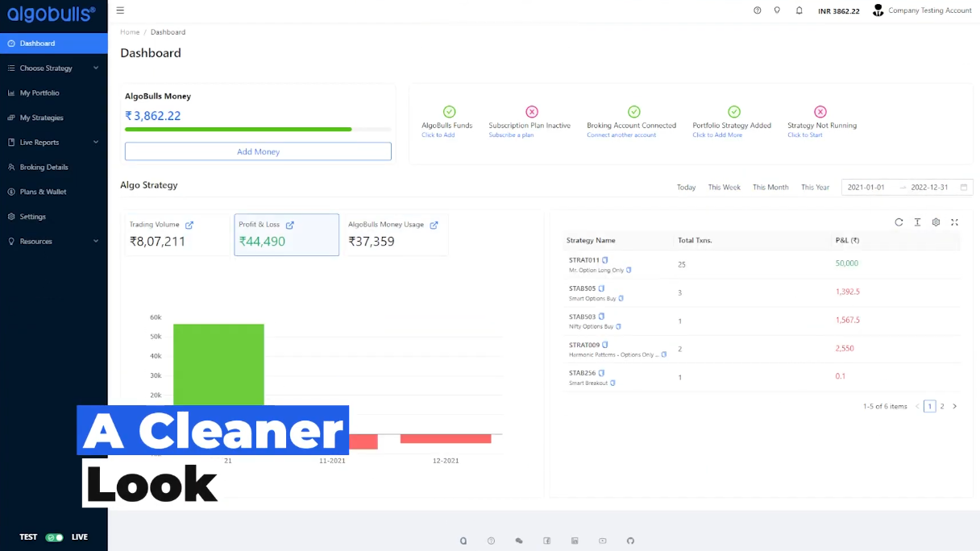Image resolution: width=980 pixels, height=551 pixels.
Task: Click the 2,550 P&L value
Action: (845, 348)
